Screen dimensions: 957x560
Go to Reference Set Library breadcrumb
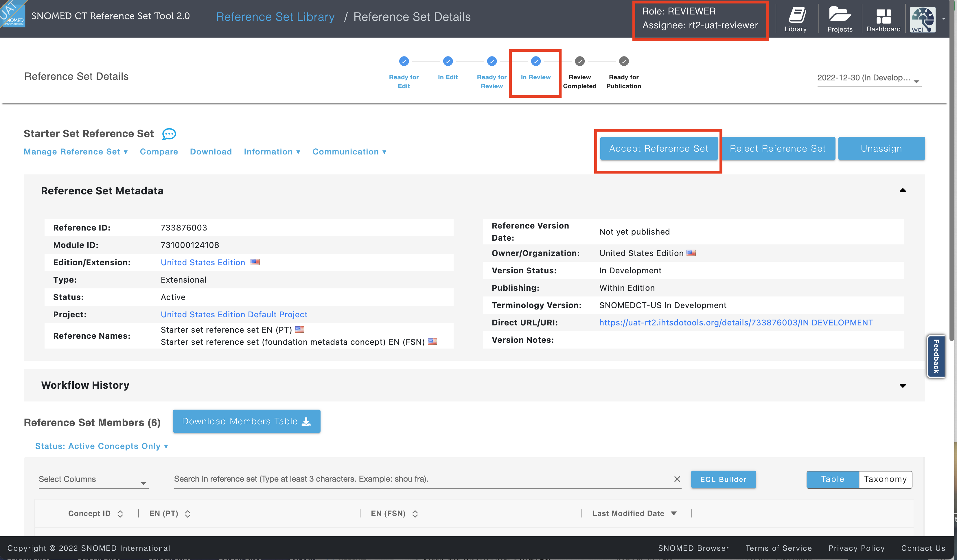tap(275, 17)
